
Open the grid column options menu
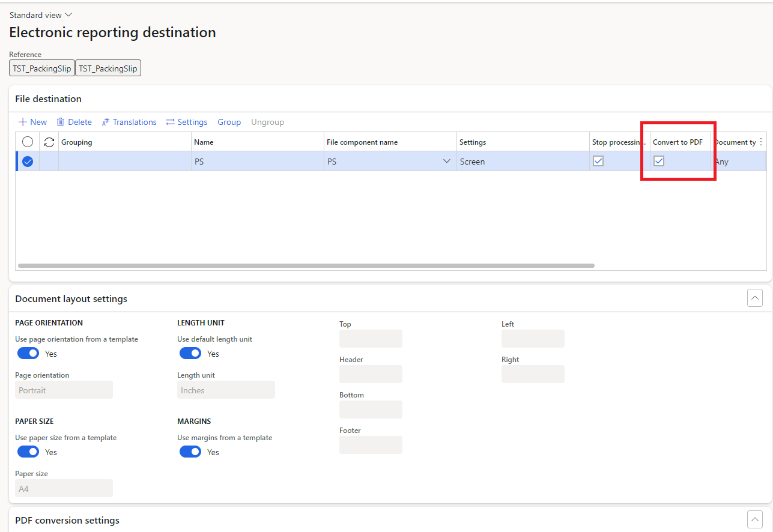tap(761, 142)
